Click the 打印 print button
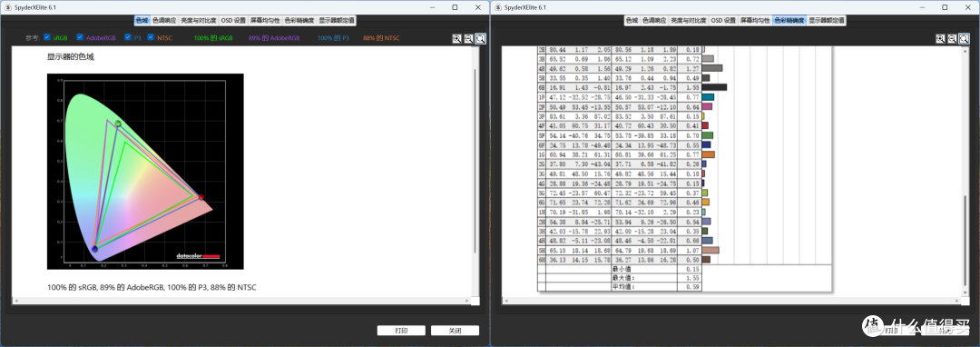The height and width of the screenshot is (347, 980). pos(401,330)
